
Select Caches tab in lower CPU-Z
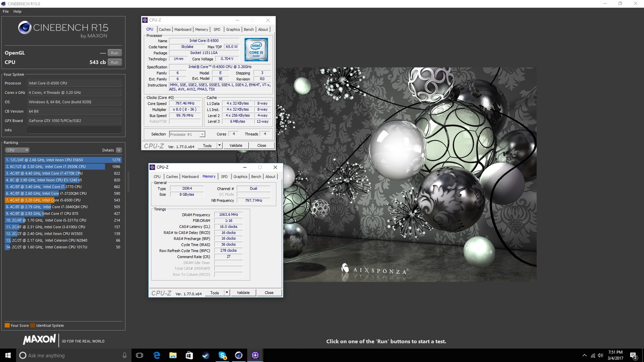[172, 177]
